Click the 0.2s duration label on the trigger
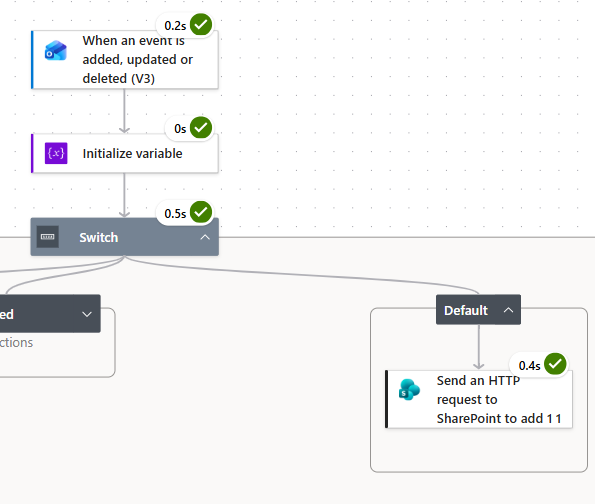This screenshot has height=504, width=595. pyautogui.click(x=175, y=26)
